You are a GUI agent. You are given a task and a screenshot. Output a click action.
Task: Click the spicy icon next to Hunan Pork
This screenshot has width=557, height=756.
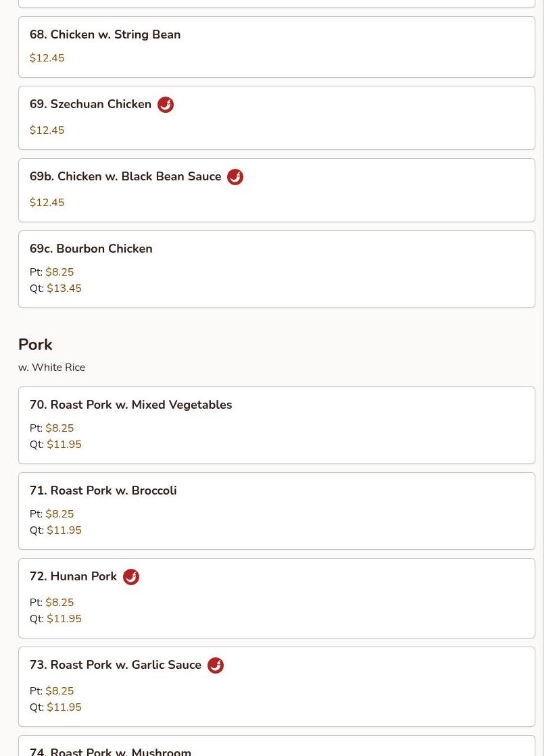point(131,577)
